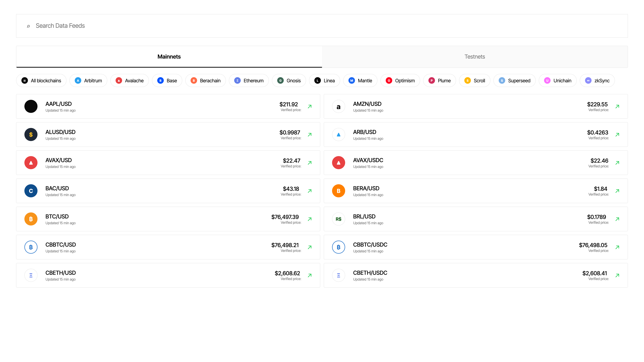Filter feeds by Berachain
644x362 pixels.
click(x=206, y=80)
